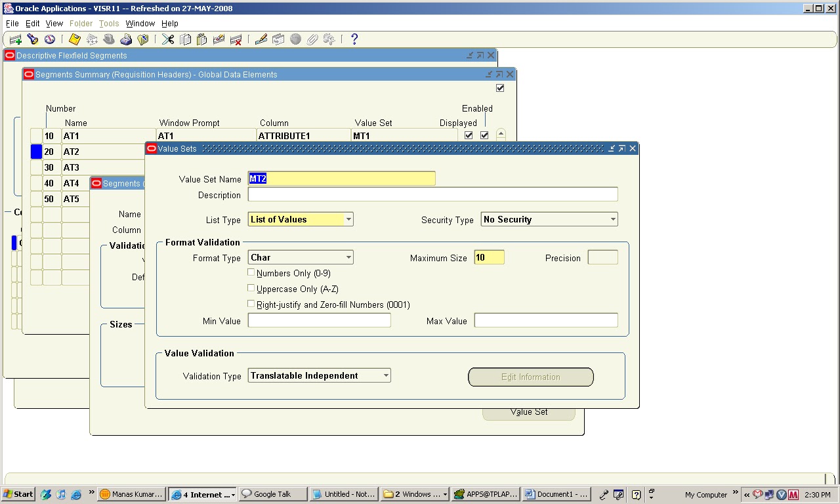
Task: Click the Translations globe icon
Action: [295, 39]
